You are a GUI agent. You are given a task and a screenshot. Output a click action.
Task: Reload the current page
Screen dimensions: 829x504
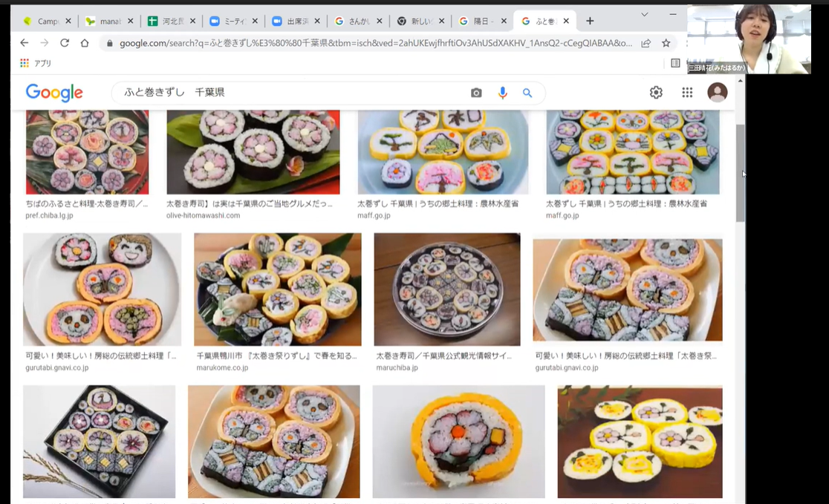tap(64, 43)
